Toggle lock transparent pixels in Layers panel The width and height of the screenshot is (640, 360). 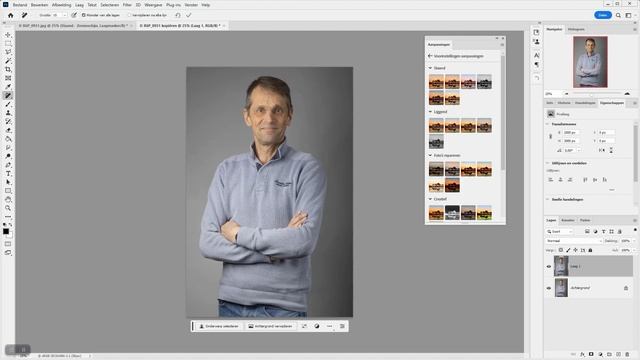point(560,250)
